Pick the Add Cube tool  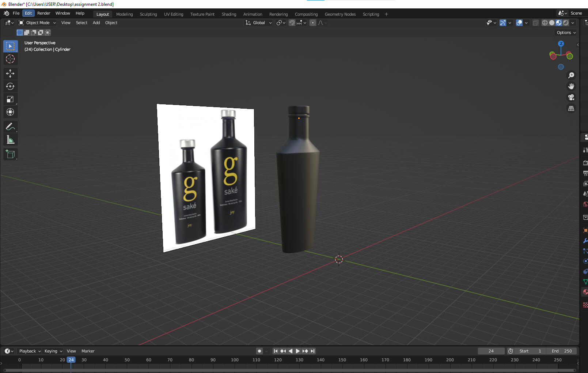point(10,154)
